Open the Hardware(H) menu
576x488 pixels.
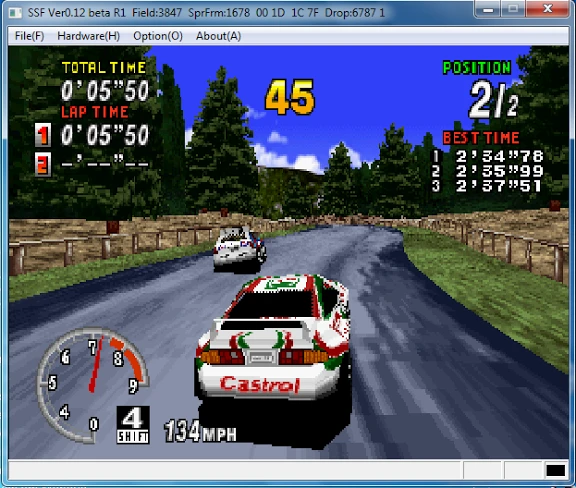coord(89,36)
